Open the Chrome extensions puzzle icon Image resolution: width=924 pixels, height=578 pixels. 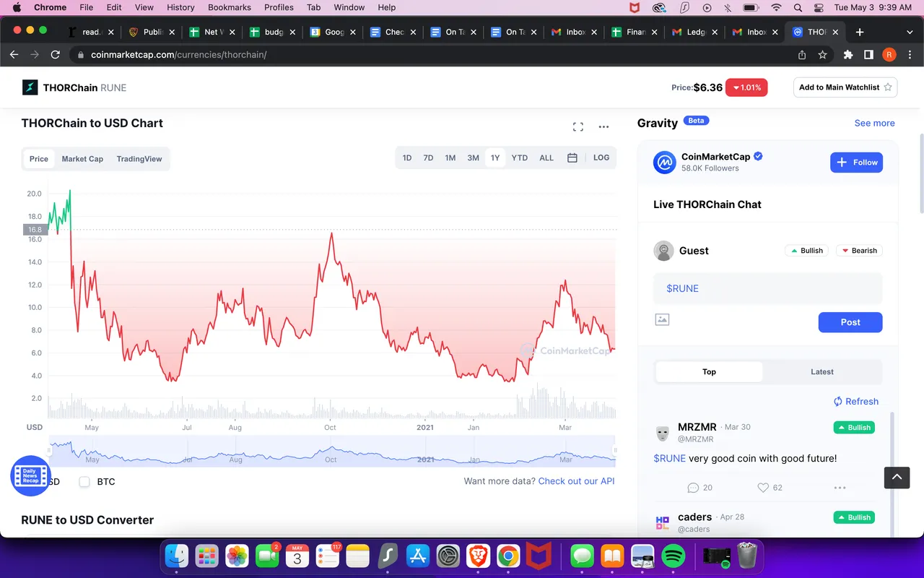[x=848, y=55]
